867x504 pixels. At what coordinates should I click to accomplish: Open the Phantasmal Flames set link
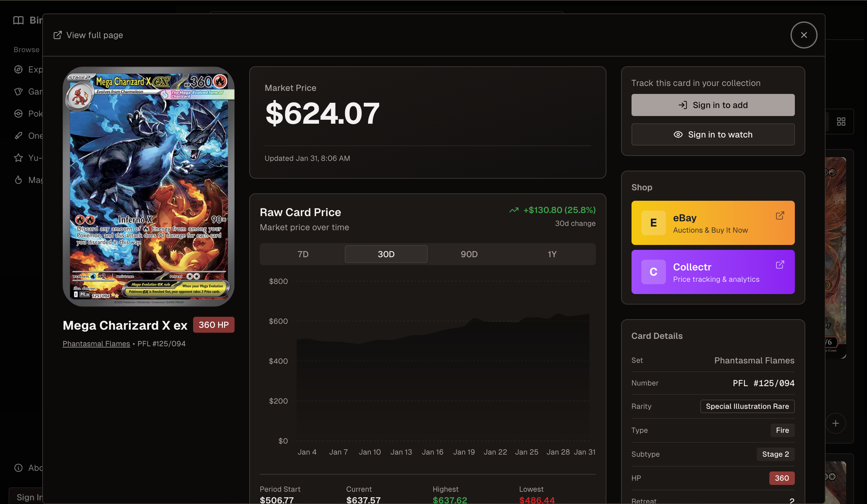[x=96, y=343]
